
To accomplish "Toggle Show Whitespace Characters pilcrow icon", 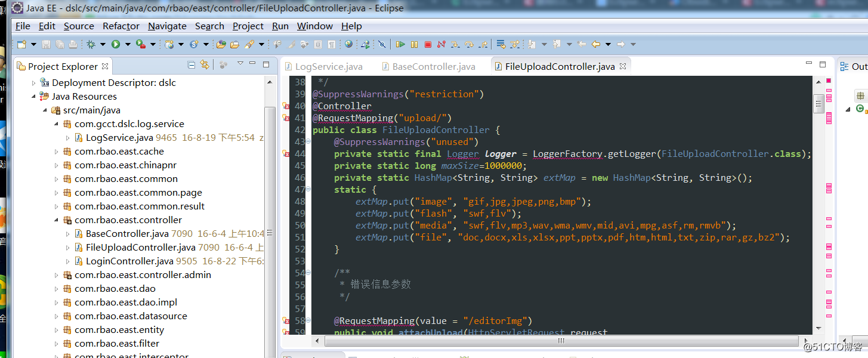I will point(331,44).
